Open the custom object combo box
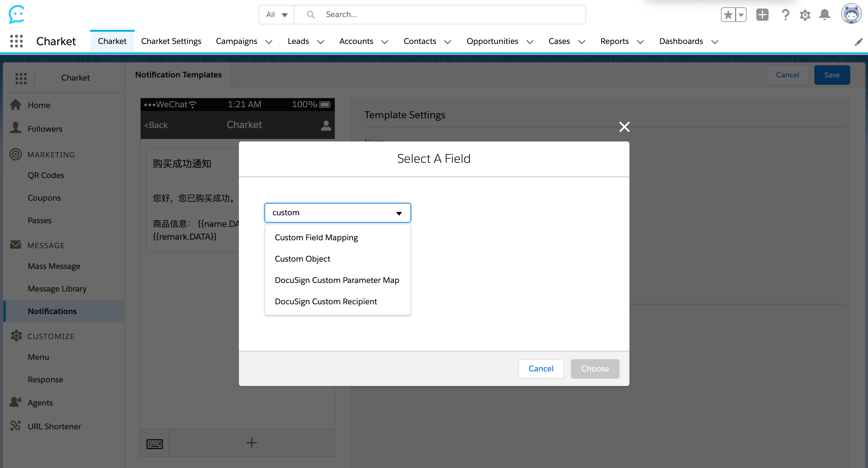The image size is (868, 468). coord(337,213)
